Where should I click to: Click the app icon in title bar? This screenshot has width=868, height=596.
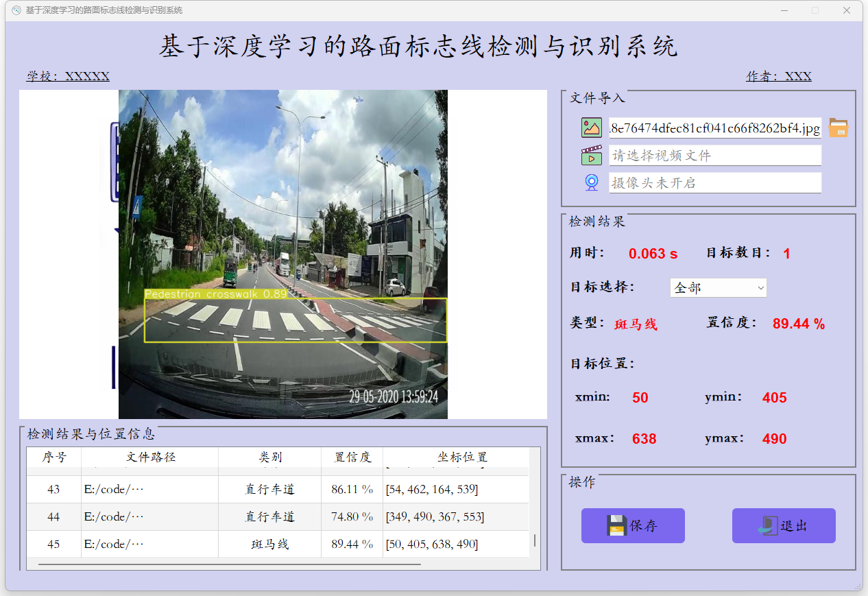point(16,10)
